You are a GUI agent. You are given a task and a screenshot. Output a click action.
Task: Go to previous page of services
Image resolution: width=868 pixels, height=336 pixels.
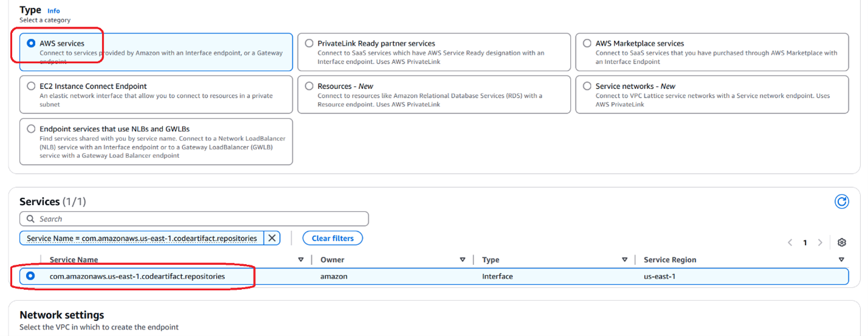click(x=790, y=242)
